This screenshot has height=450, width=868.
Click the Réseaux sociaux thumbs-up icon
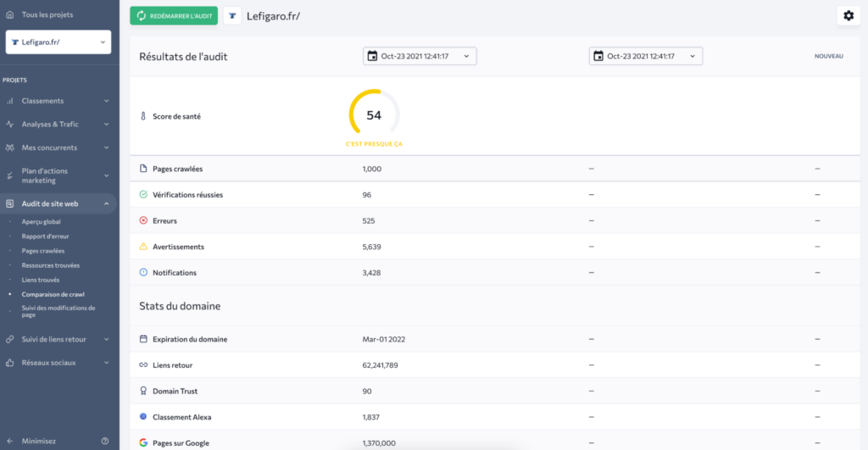tap(10, 363)
